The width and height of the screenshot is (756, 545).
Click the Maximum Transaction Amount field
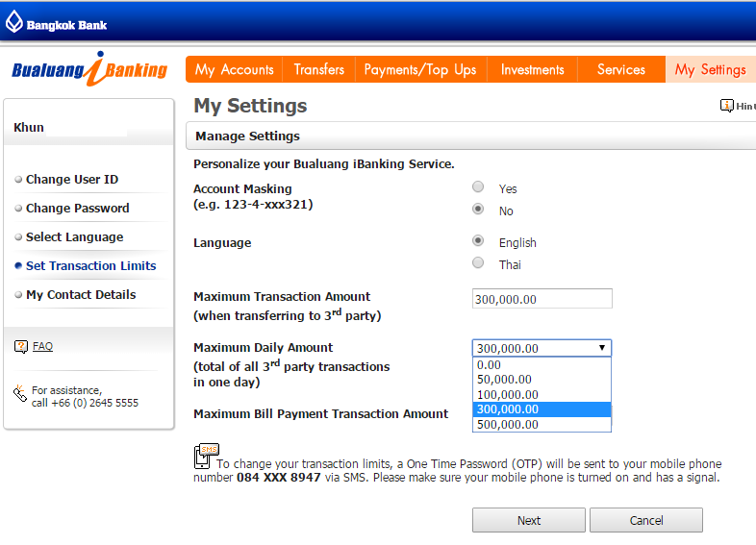click(x=542, y=299)
